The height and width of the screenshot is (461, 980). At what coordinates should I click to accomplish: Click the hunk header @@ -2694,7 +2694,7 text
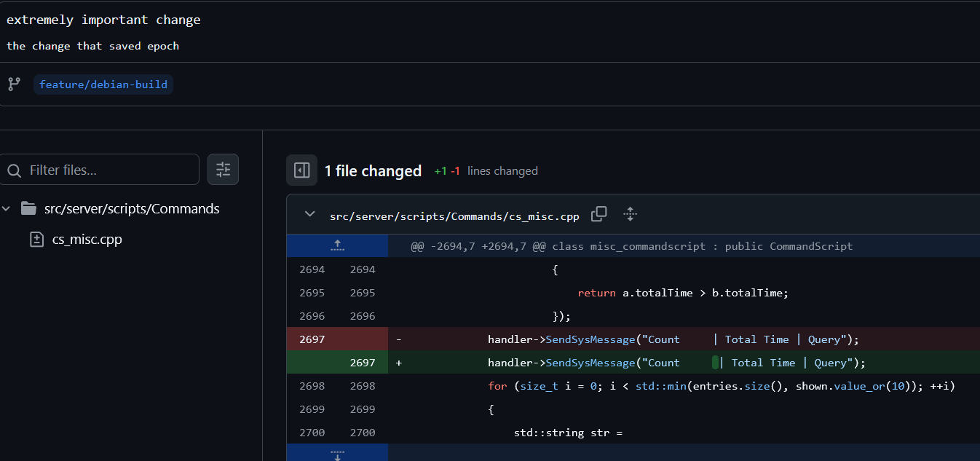pos(631,246)
